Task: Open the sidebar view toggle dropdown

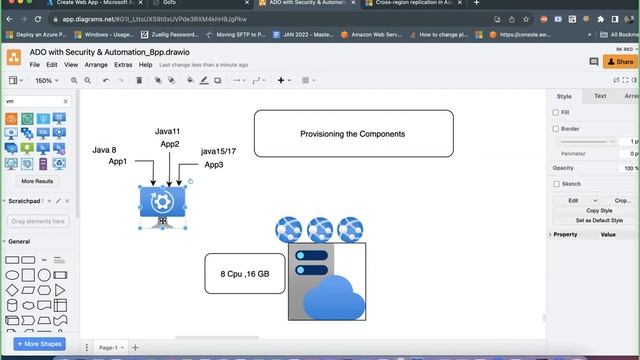Action: (x=16, y=80)
